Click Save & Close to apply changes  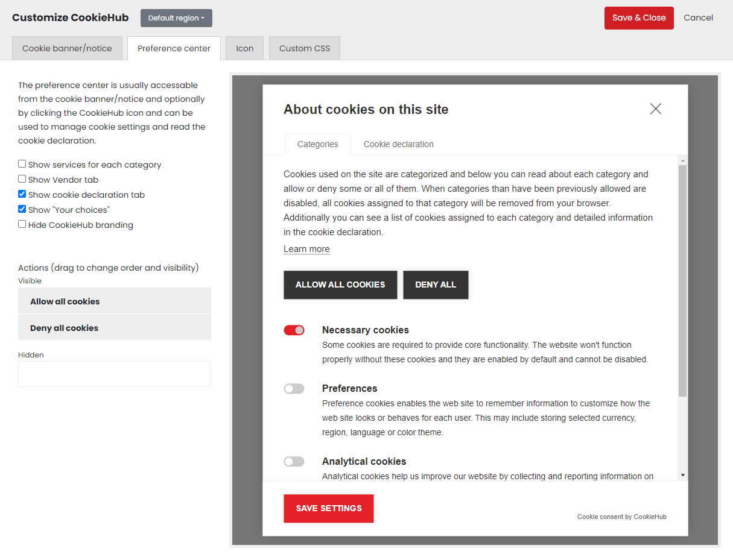(639, 17)
